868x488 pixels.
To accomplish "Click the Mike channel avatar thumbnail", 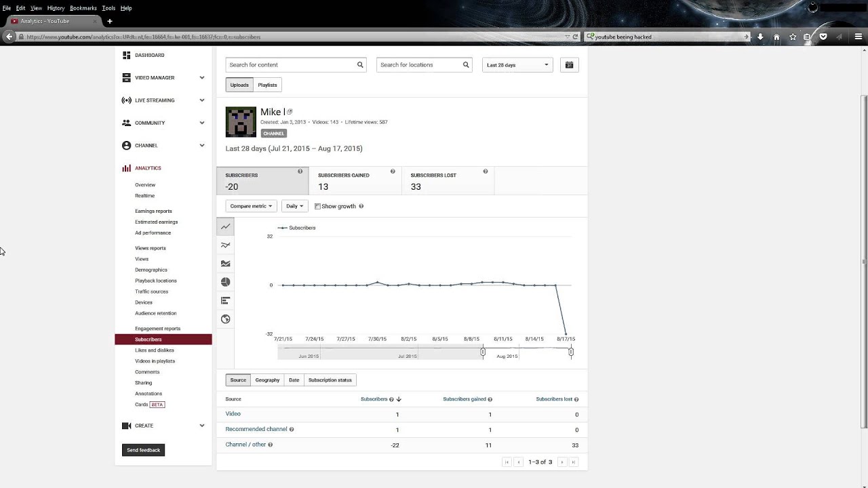I will point(241,122).
